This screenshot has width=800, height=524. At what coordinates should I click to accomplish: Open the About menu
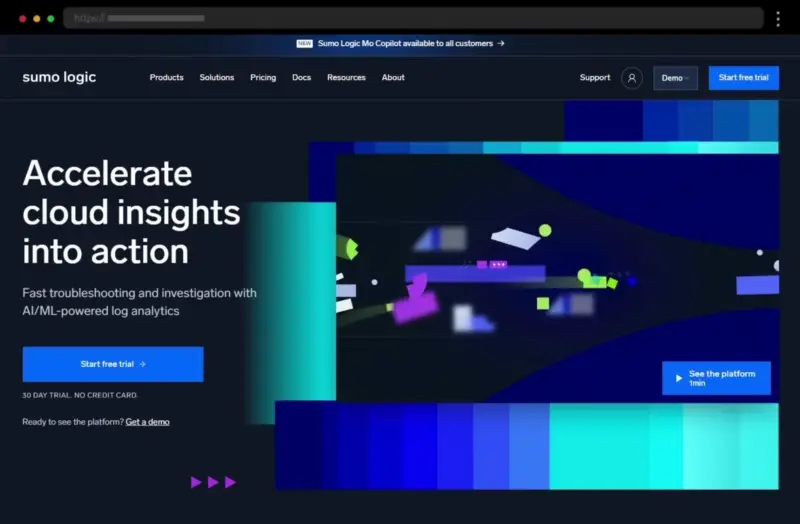tap(393, 78)
